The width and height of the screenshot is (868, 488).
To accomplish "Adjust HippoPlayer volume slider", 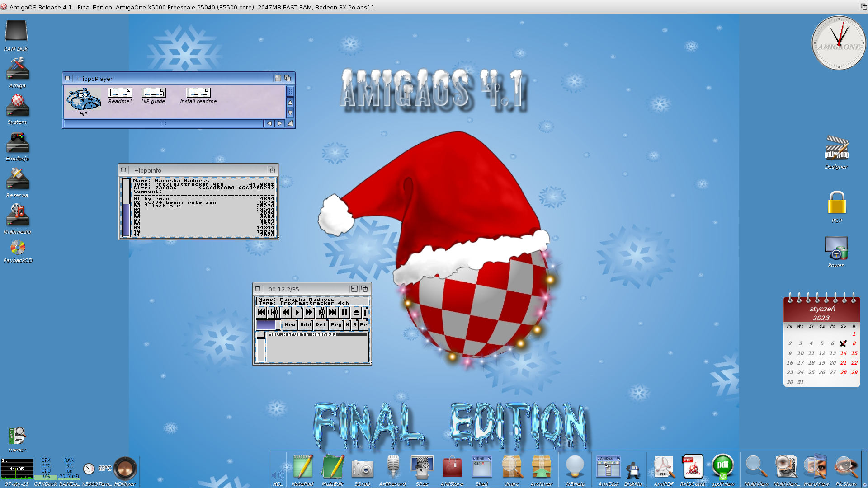I will (x=269, y=324).
